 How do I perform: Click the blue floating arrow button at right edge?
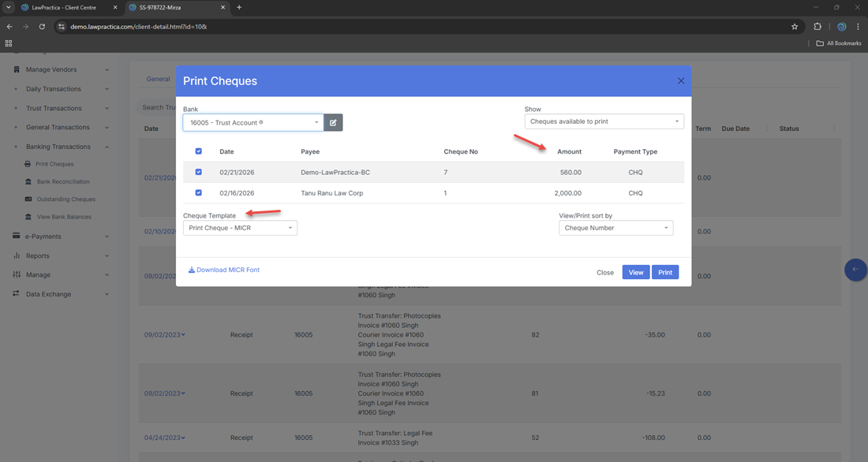(855, 270)
